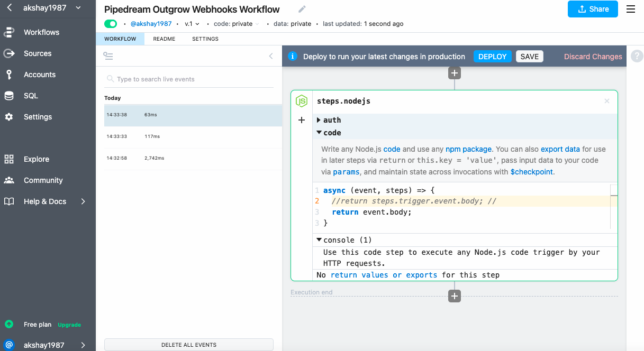Open the Explore grid icon
The height and width of the screenshot is (351, 644).
click(x=9, y=159)
